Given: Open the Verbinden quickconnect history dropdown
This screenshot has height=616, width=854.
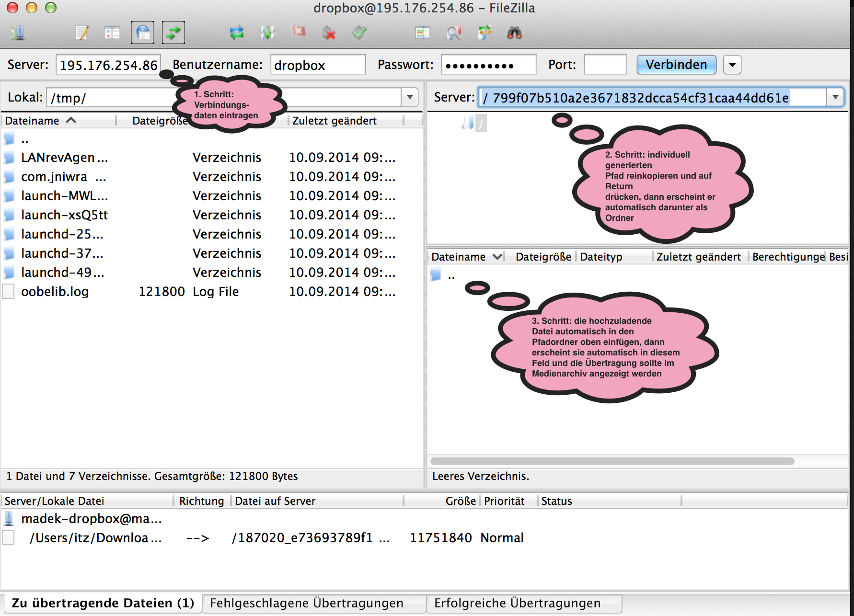Looking at the screenshot, I should coord(732,65).
